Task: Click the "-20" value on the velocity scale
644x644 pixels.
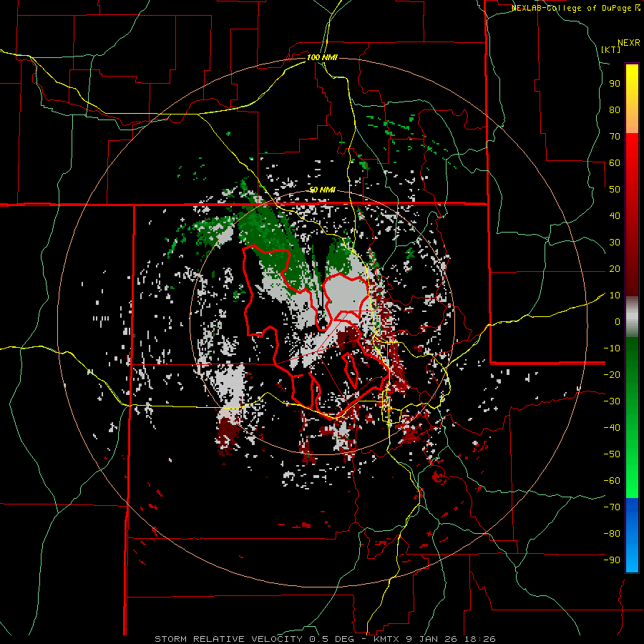Action: pos(612,374)
